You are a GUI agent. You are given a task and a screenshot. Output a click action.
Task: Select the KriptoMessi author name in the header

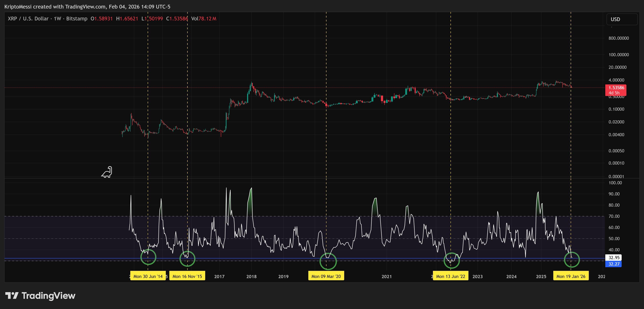pos(18,7)
